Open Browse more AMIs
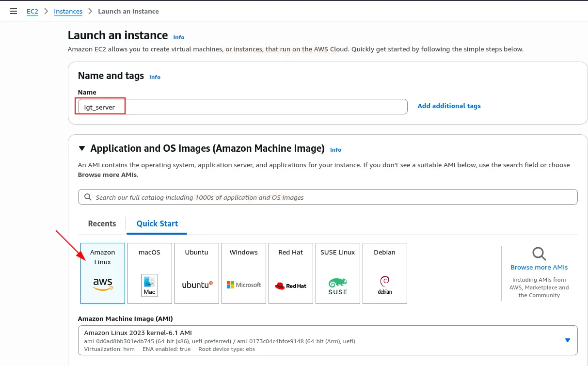Viewport: 588px width, 366px height. pyautogui.click(x=539, y=267)
